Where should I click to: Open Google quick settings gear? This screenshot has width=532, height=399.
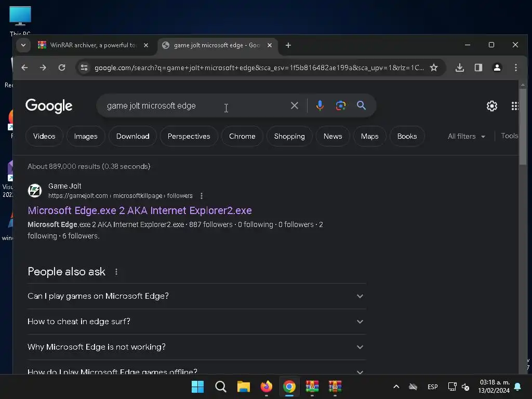492,106
